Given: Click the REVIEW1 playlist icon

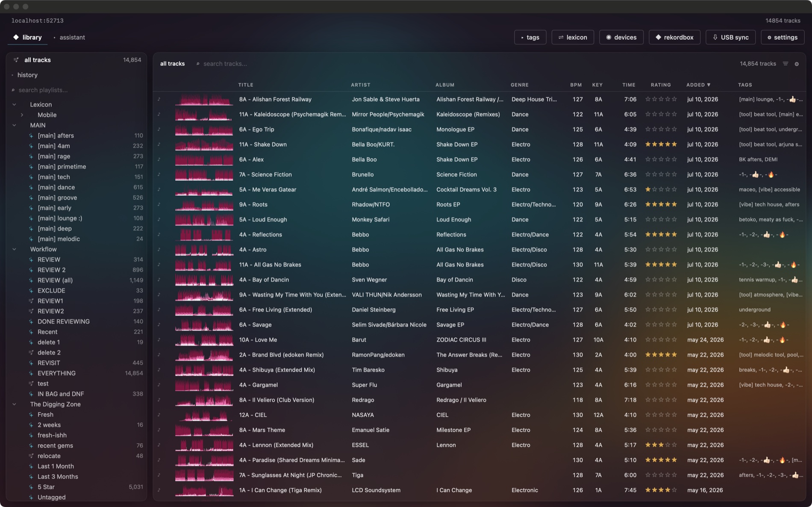Looking at the screenshot, I should point(31,301).
